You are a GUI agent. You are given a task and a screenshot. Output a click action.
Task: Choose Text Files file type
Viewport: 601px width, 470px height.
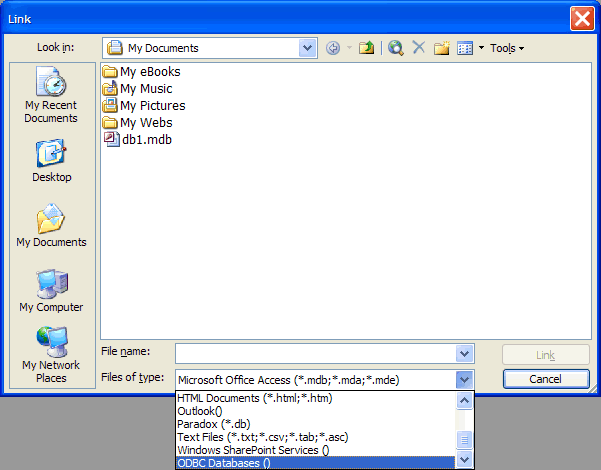[x=315, y=437]
